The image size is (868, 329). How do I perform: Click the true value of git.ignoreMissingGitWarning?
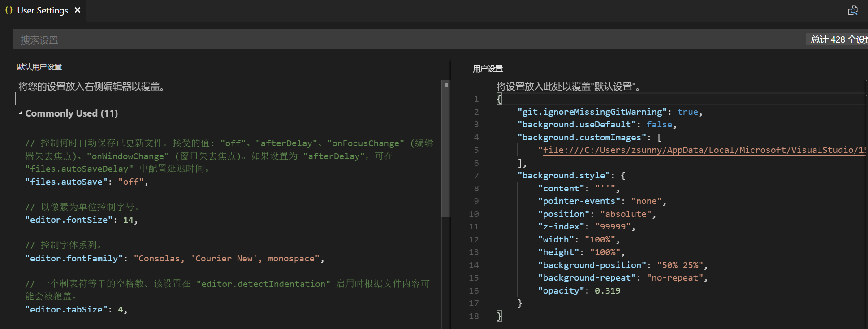[687, 112]
